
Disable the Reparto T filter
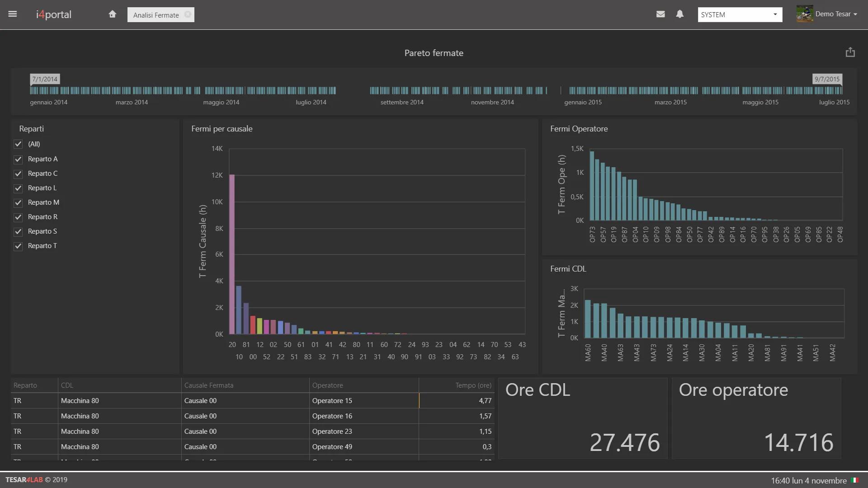[18, 246]
